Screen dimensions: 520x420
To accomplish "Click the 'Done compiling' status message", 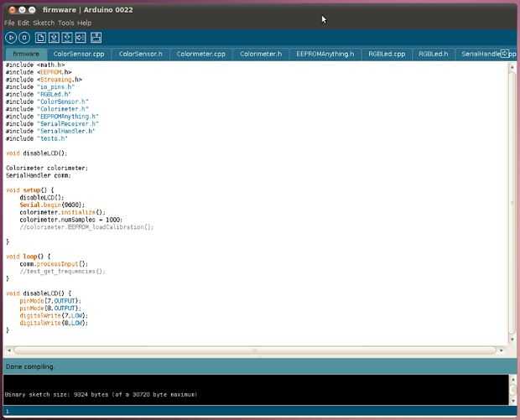I will click(x=29, y=366).
